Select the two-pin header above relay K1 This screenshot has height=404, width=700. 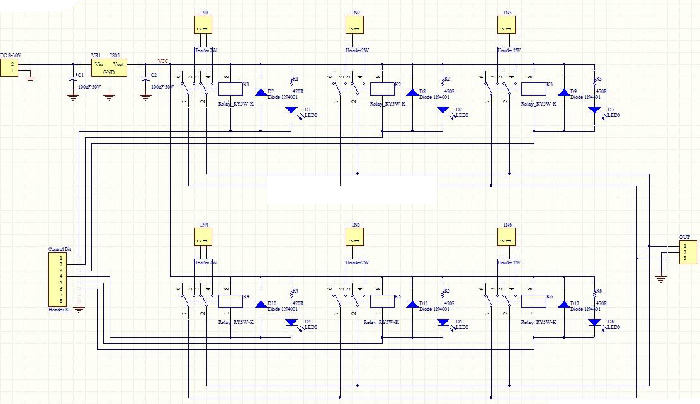pyautogui.click(x=203, y=25)
